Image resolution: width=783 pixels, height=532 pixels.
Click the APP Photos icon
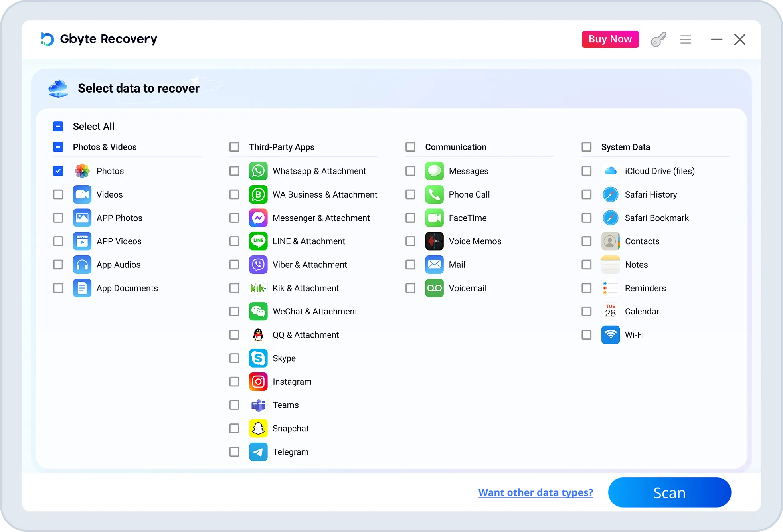82,218
